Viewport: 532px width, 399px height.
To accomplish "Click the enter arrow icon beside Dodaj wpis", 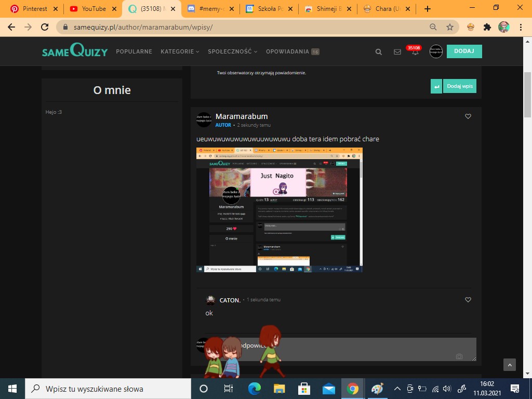I will point(436,86).
